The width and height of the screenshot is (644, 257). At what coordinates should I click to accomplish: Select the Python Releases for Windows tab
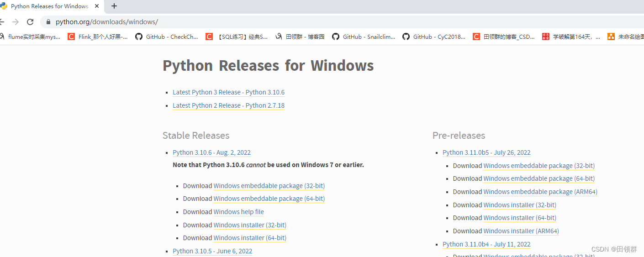(49, 6)
